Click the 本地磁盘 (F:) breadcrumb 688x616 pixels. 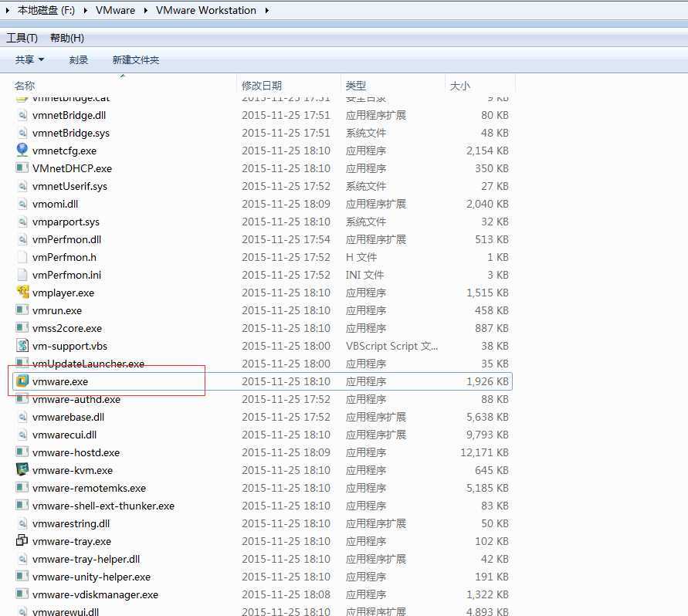point(46,10)
